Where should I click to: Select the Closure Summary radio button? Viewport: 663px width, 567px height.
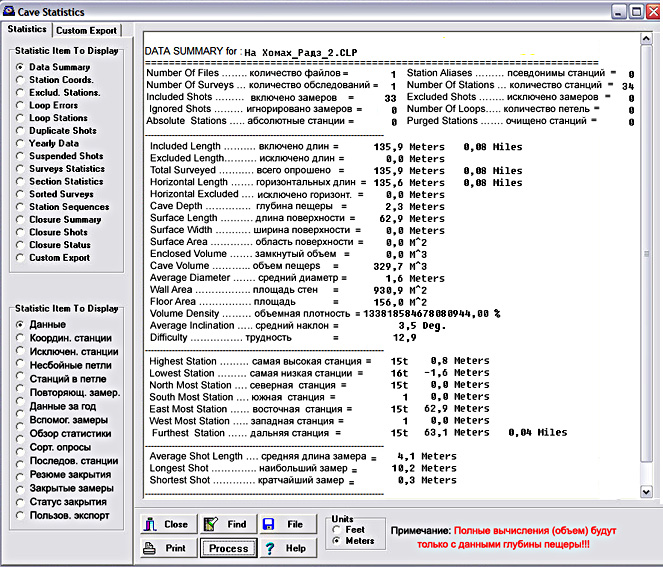tap(20, 220)
